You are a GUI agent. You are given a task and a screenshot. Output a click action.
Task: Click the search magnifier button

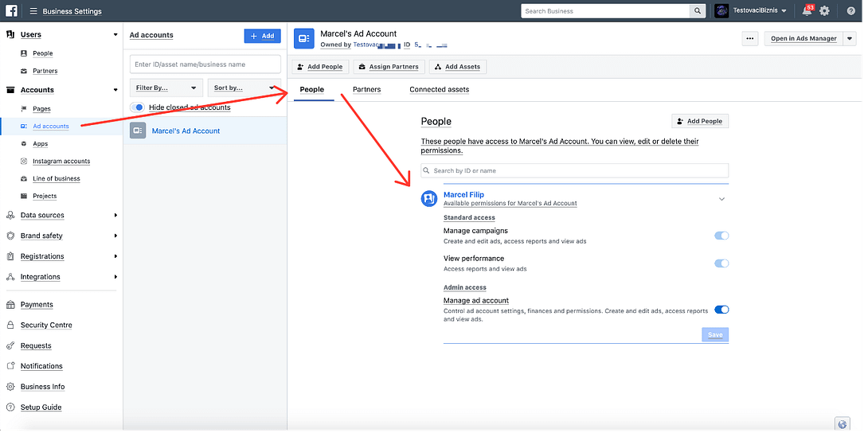pos(698,11)
